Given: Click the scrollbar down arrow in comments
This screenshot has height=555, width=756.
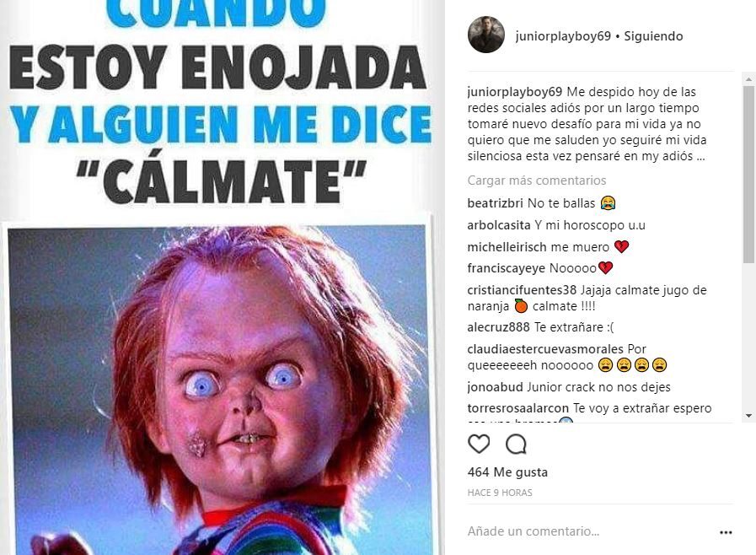Looking at the screenshot, I should (748, 416).
